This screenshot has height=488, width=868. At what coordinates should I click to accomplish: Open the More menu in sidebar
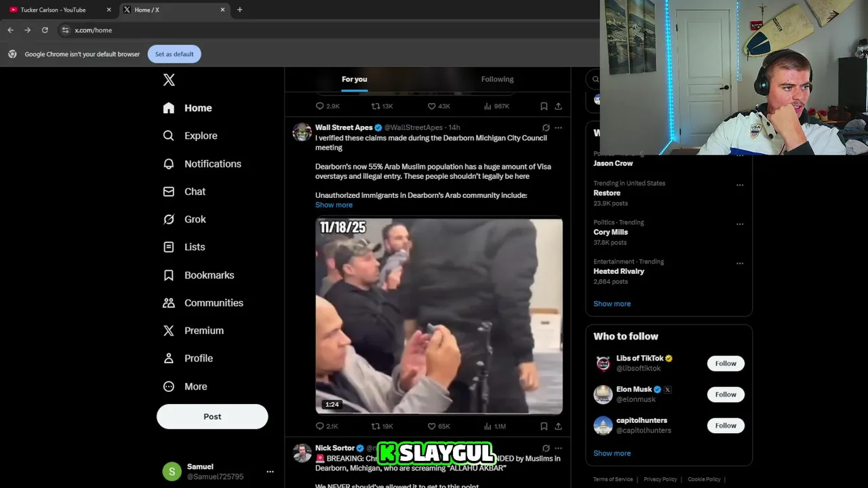click(185, 386)
